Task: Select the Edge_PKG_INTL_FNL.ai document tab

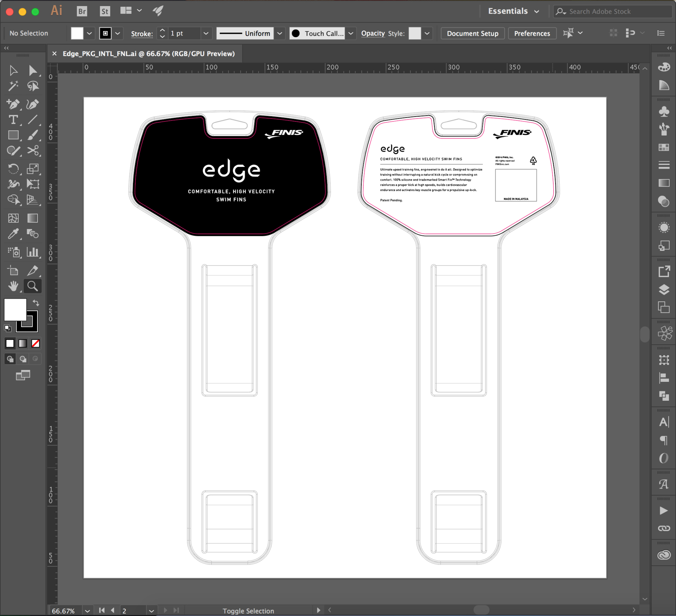Action: [148, 54]
